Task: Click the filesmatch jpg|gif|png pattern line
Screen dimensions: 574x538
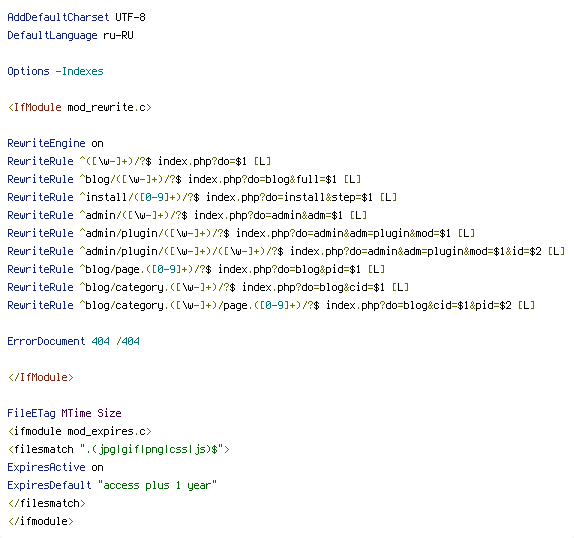Action: [119, 449]
